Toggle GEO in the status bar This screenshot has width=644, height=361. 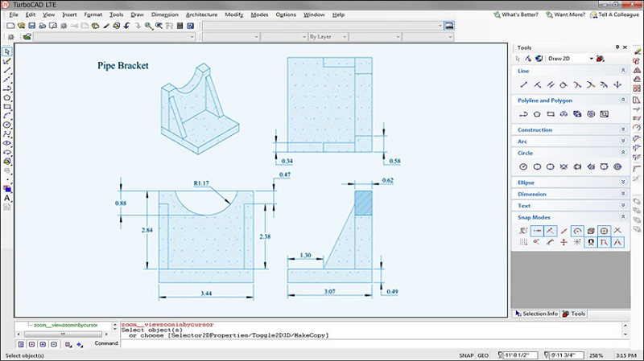(x=483, y=355)
